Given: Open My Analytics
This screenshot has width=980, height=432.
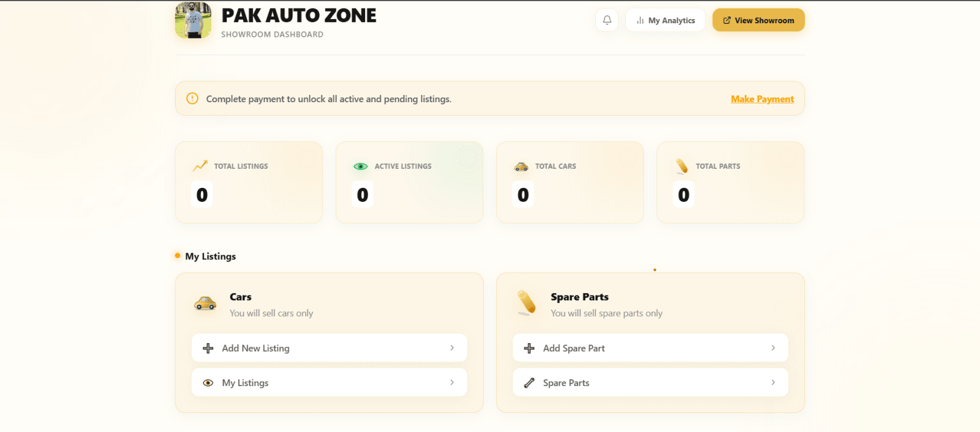Looking at the screenshot, I should click(665, 20).
